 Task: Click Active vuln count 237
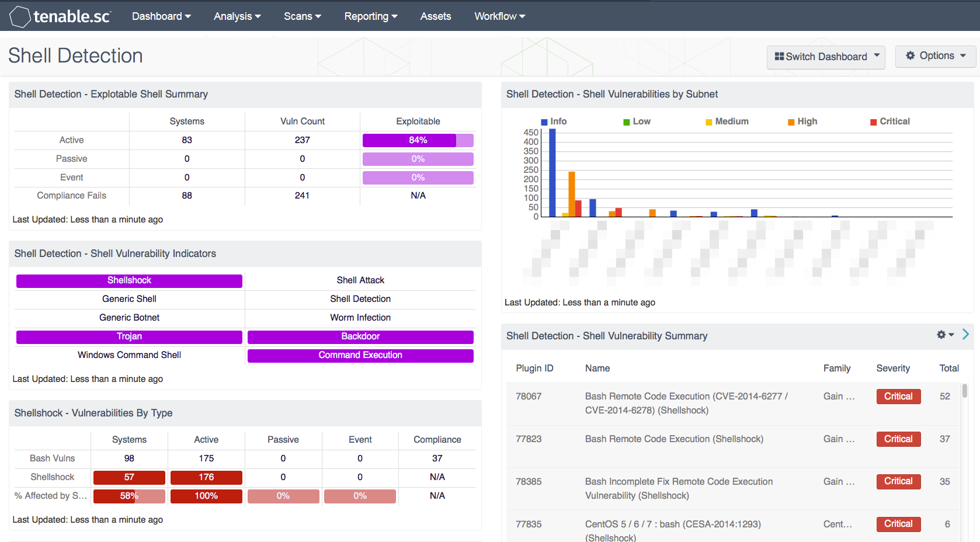[x=303, y=140]
